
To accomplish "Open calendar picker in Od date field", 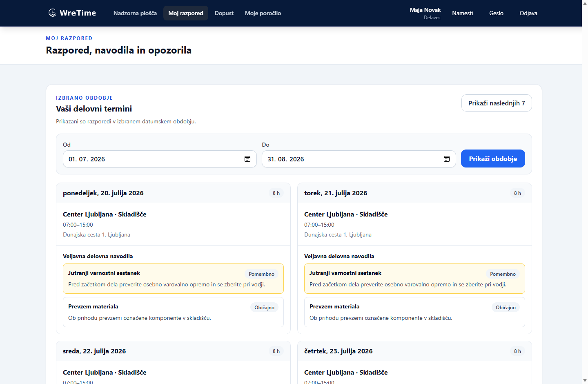I will (x=247, y=159).
